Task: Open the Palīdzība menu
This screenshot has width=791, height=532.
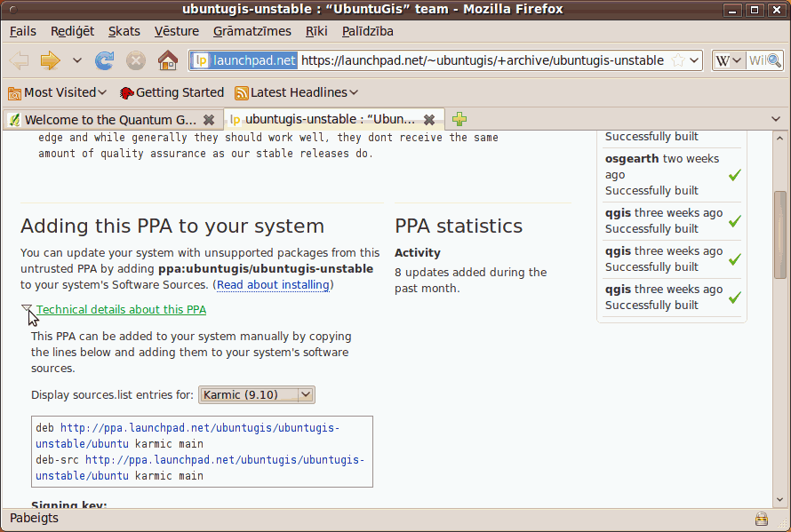Action: point(368,31)
